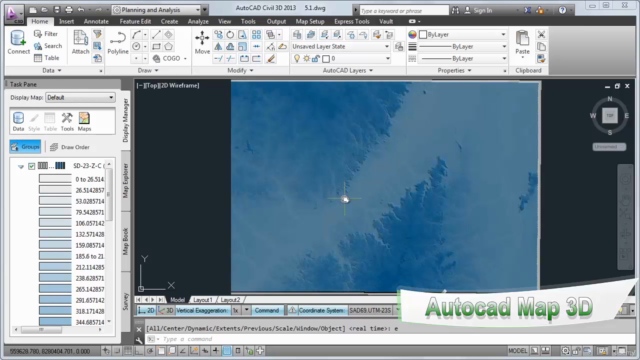Open the Display Manager side tab
This screenshot has height=360, width=640.
(x=126, y=120)
